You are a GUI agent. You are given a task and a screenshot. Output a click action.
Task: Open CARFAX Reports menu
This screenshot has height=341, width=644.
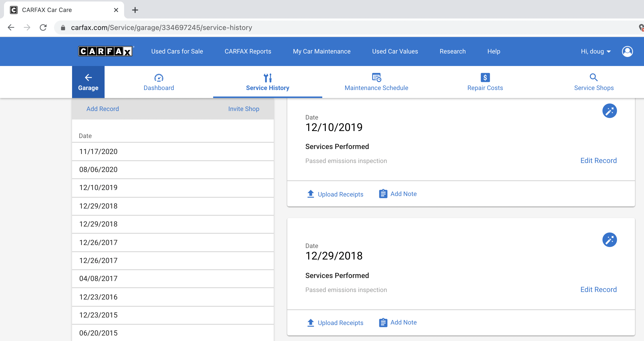click(x=248, y=51)
